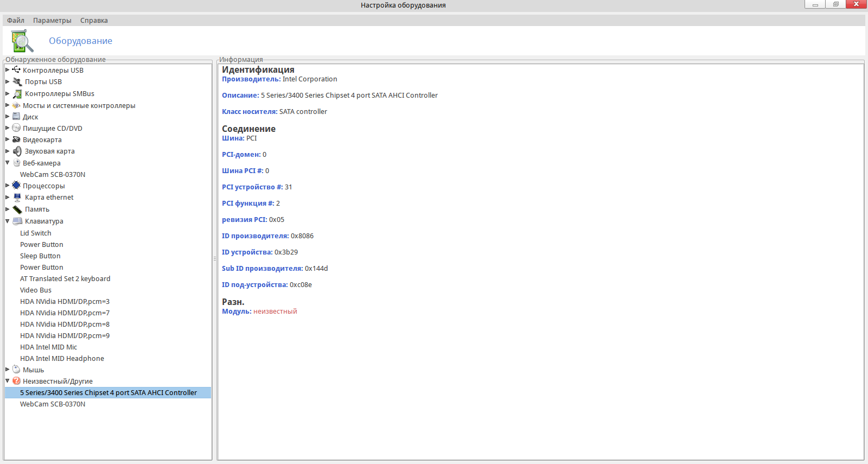Click the Память memory icon

(x=17, y=209)
